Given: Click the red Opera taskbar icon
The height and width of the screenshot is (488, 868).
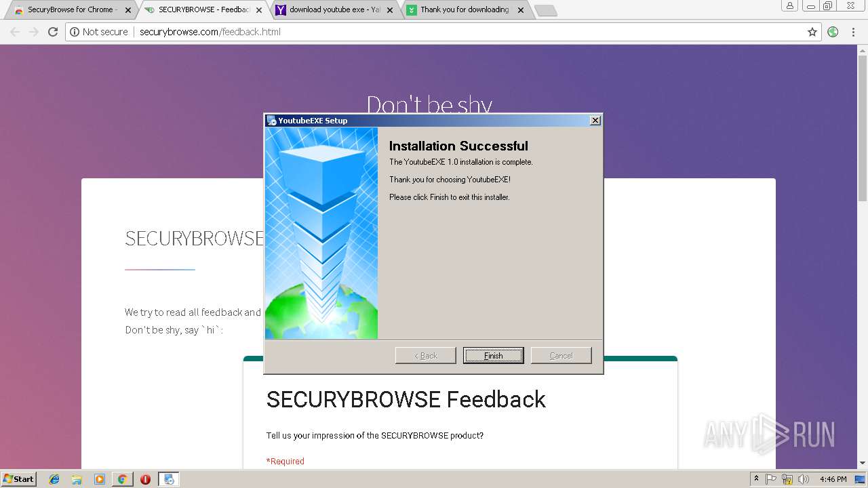Looking at the screenshot, I should pos(145,479).
